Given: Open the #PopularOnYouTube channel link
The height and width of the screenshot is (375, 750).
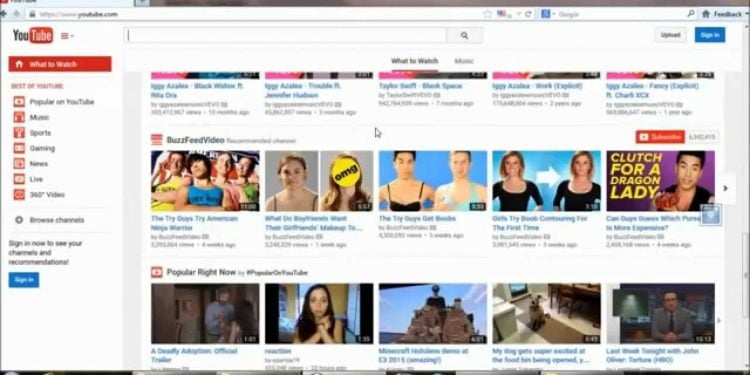Looking at the screenshot, I should pyautogui.click(x=277, y=273).
